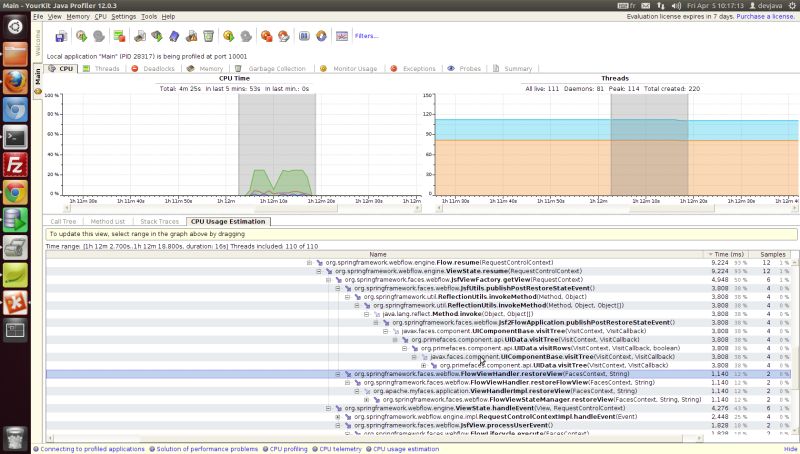Sort by the Time (ms) column header

click(726, 254)
